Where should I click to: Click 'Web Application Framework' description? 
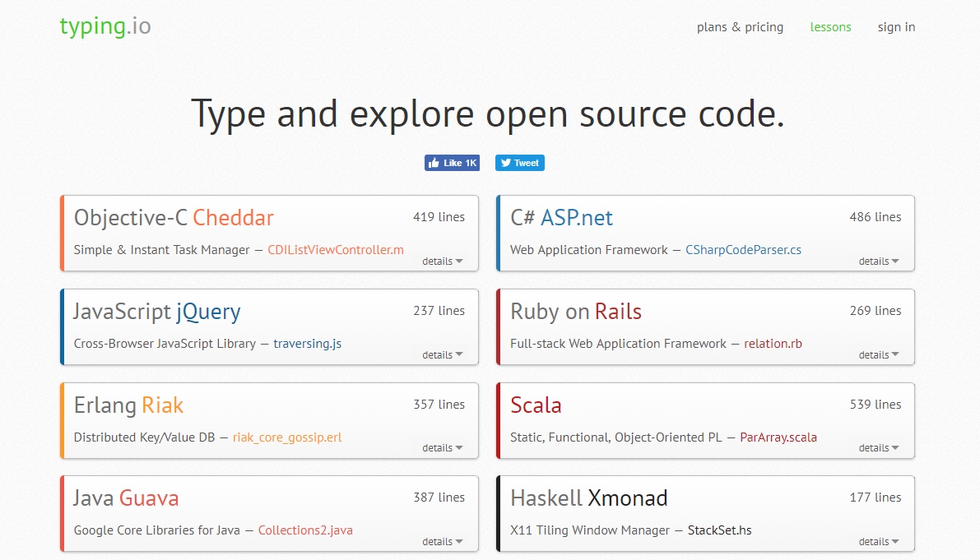(x=589, y=250)
